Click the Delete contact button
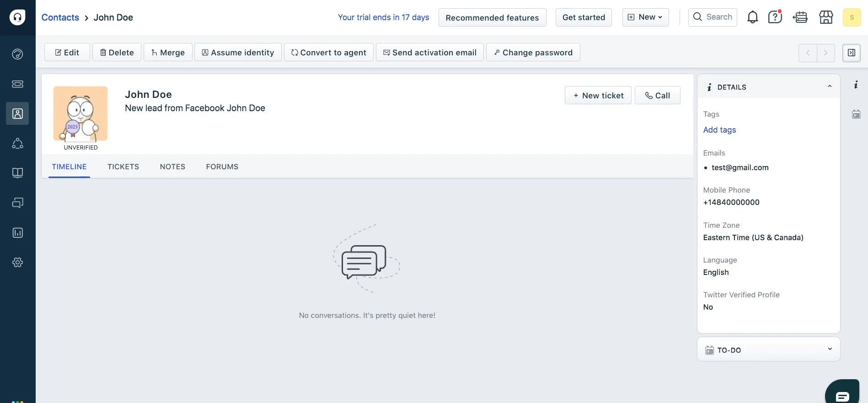The image size is (868, 403). click(x=117, y=53)
